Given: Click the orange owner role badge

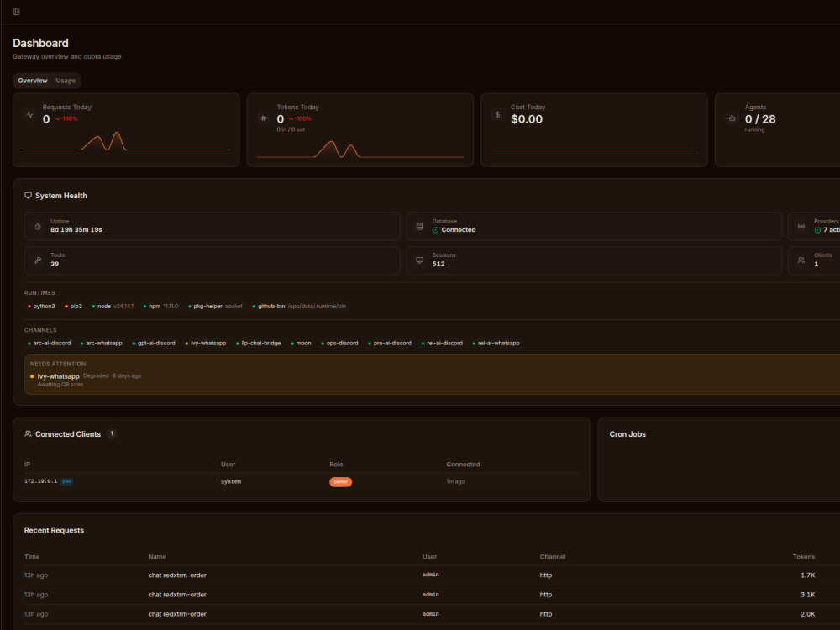Looking at the screenshot, I should pos(341,482).
